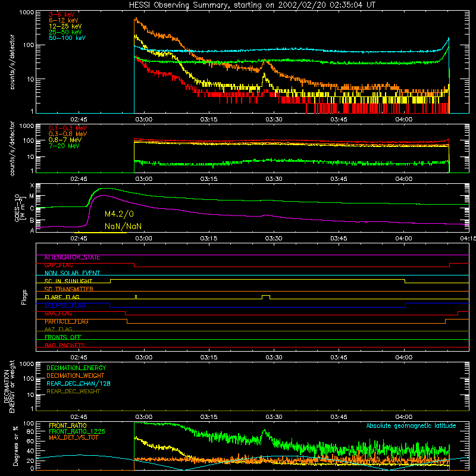Select the '6-12 keV' legend label
This screenshot has width=476, height=476.
tap(64, 20)
